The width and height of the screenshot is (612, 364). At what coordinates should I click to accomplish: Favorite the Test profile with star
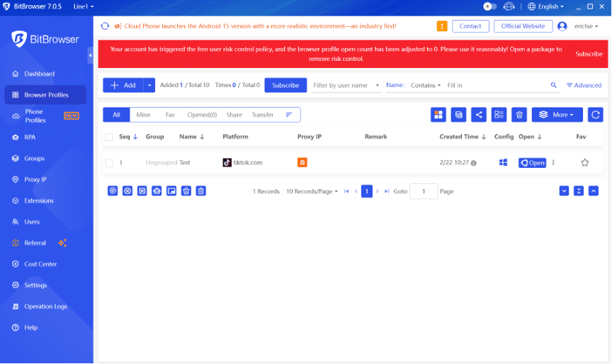(x=584, y=163)
